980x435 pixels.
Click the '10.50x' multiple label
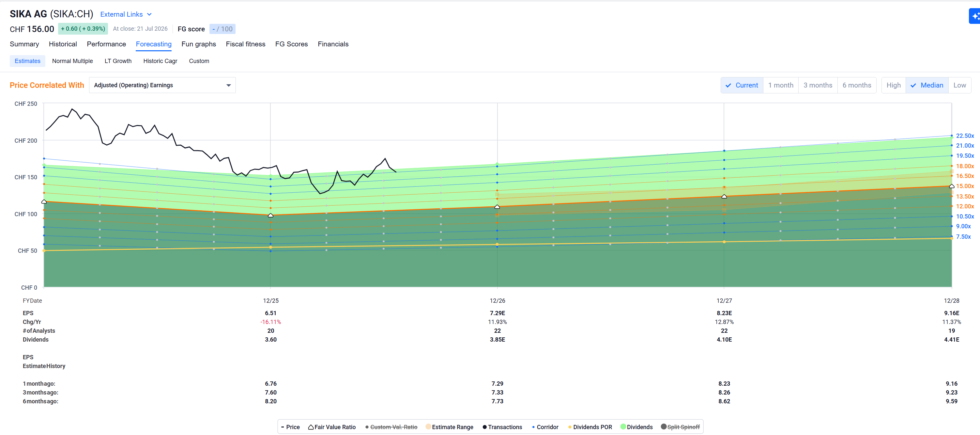click(x=965, y=217)
